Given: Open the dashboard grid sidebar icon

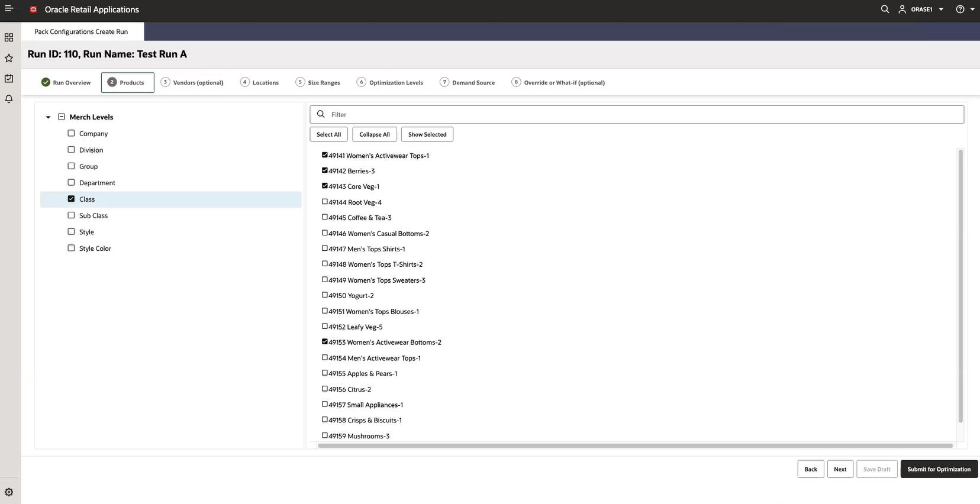Looking at the screenshot, I should click(9, 37).
